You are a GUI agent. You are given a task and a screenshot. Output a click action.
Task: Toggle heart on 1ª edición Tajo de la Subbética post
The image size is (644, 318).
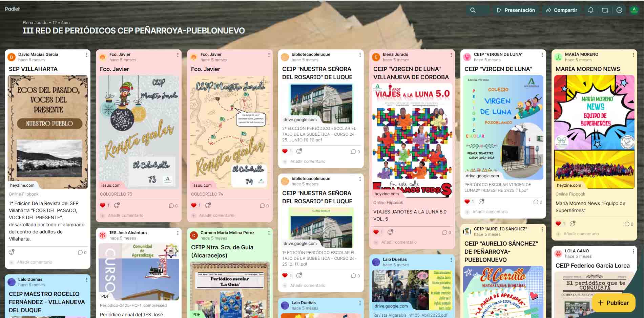285,275
